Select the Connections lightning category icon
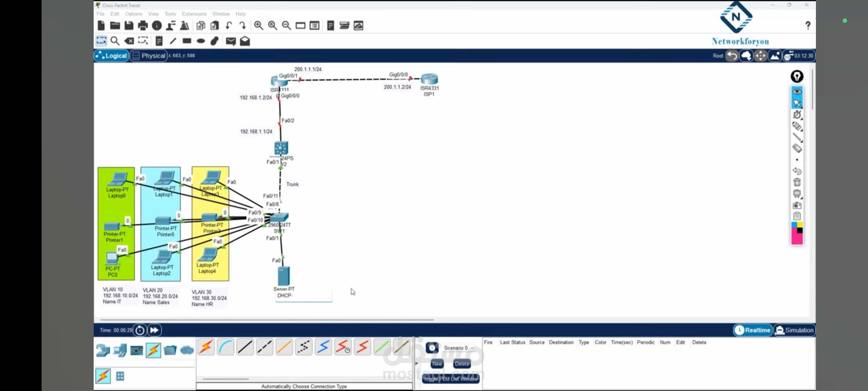Image resolution: width=868 pixels, height=391 pixels. pyautogui.click(x=153, y=350)
